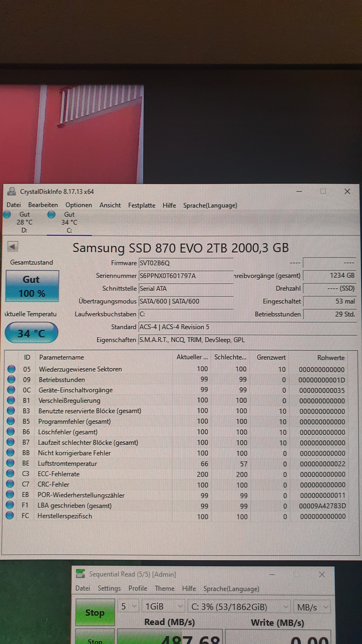The width and height of the screenshot is (362, 644).
Task: Click the status icon for CRC-Fehler row
Action: point(10,484)
